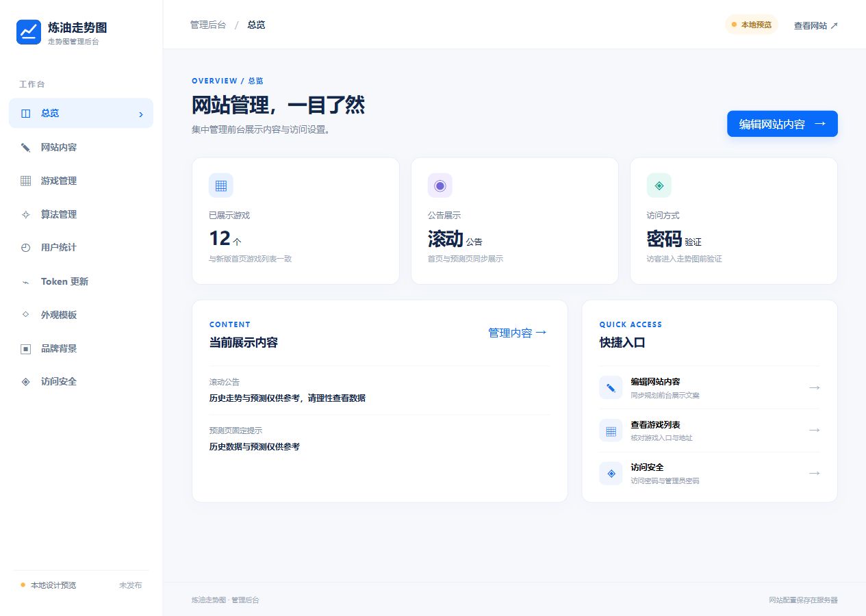Click the green diamond icon on 访问方式 card
866x616 pixels.
(x=659, y=185)
